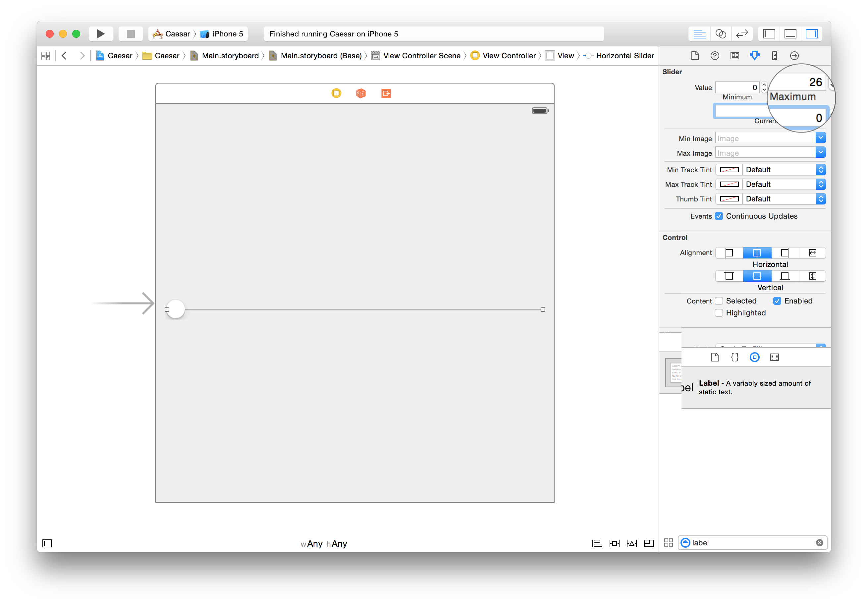Open the Connections inspector tab
Viewport: 868px width, 605px height.
[x=794, y=56]
